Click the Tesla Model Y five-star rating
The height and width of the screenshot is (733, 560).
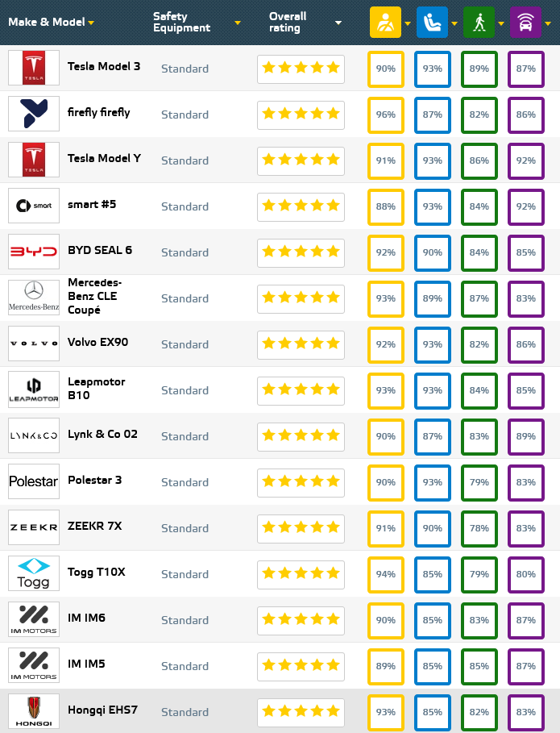[x=301, y=160]
